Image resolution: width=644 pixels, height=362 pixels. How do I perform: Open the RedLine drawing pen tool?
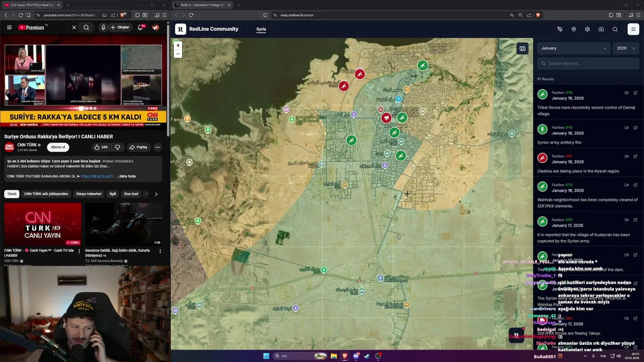click(560, 29)
